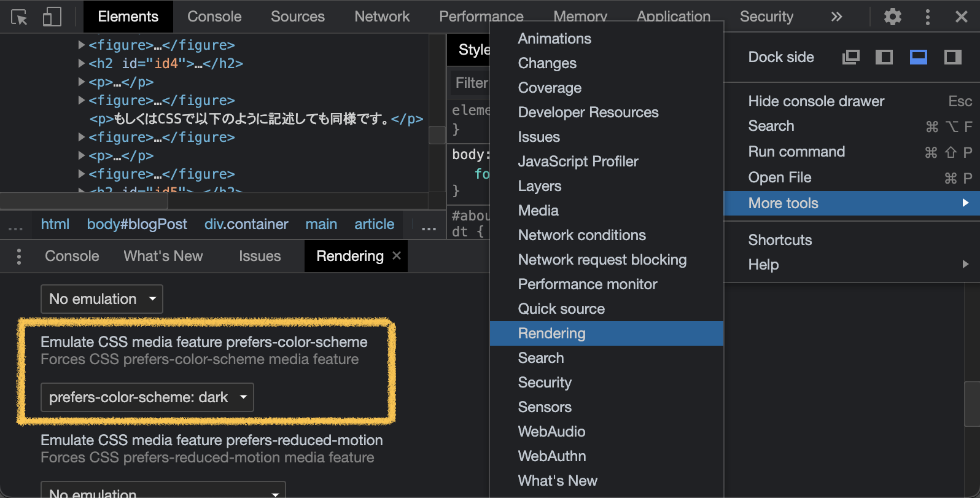Image resolution: width=980 pixels, height=498 pixels.
Task: Select Changes in More tools
Action: point(607,63)
